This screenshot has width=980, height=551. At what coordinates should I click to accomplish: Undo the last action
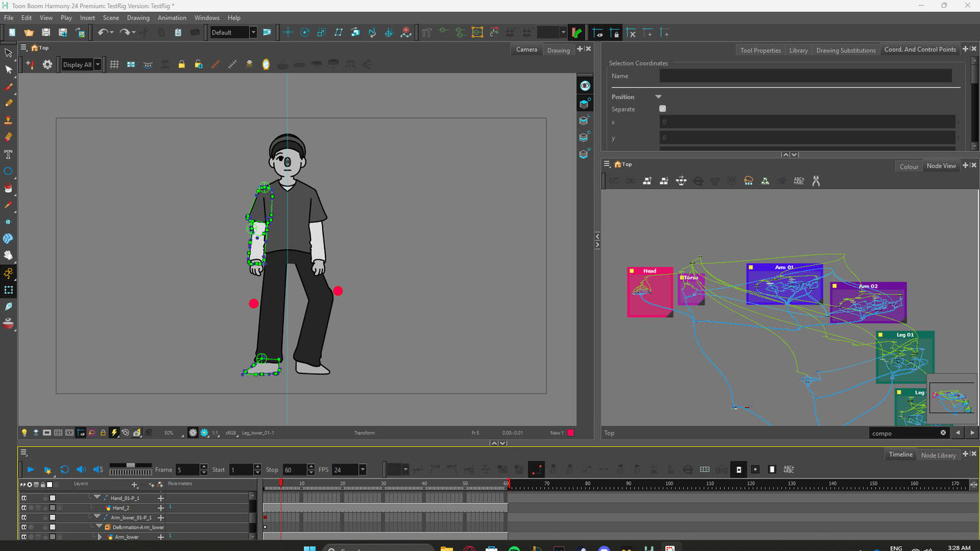coord(102,32)
